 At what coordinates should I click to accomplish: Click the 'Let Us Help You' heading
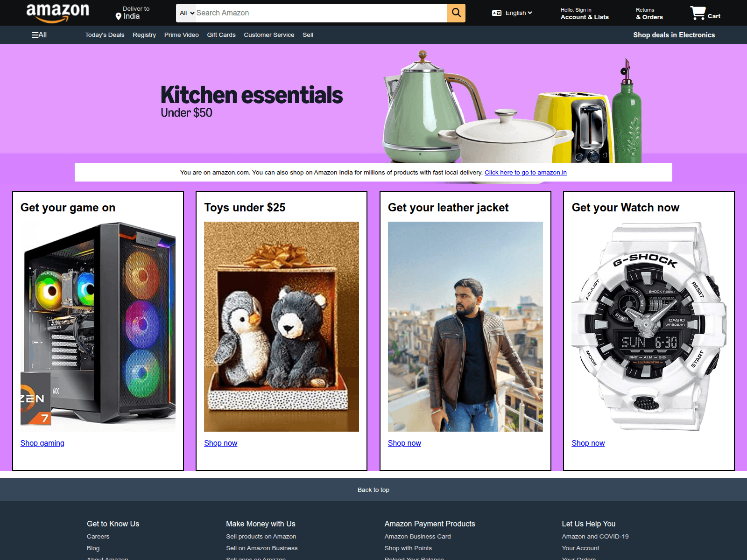point(589,524)
